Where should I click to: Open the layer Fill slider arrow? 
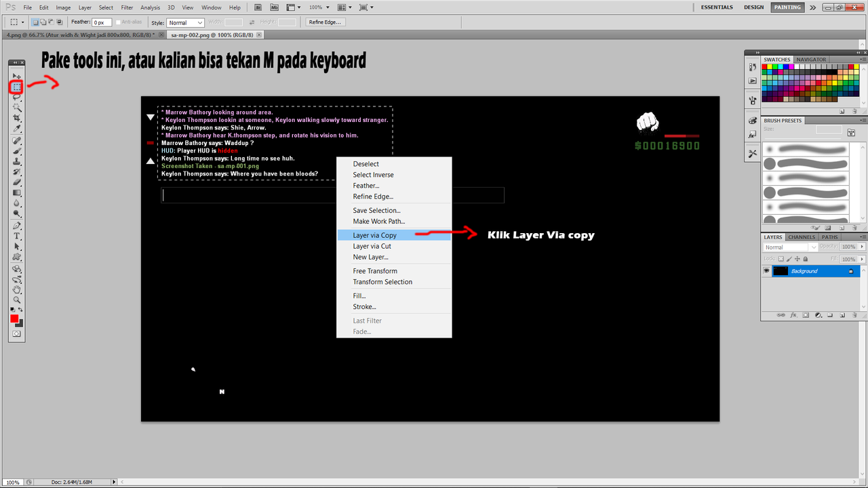click(862, 259)
